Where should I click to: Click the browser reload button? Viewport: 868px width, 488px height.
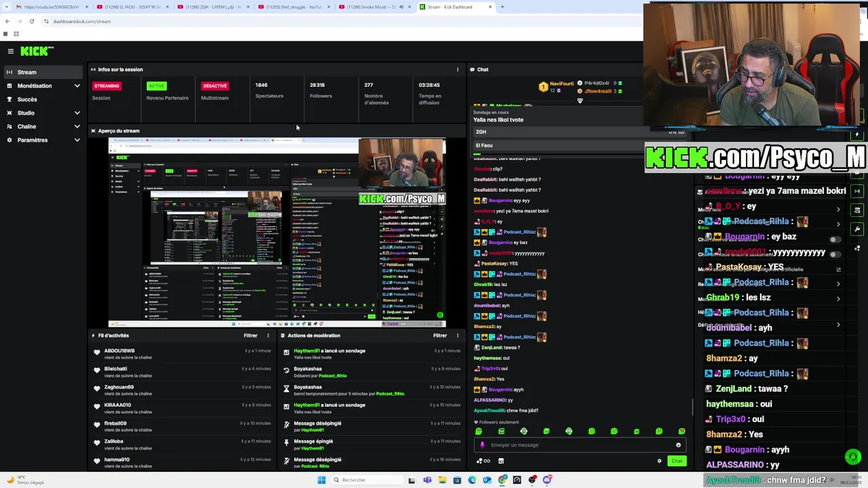(31, 21)
